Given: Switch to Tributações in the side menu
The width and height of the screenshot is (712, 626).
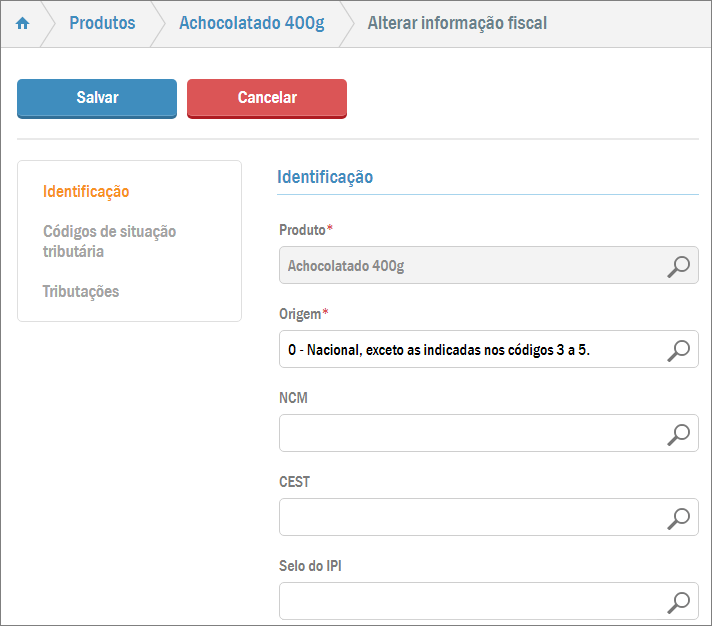Looking at the screenshot, I should 81,292.
